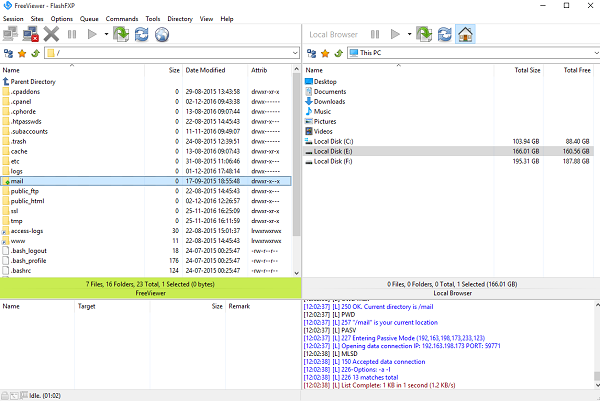Click the queue Remark column header
This screenshot has height=401, width=600.
(x=263, y=306)
